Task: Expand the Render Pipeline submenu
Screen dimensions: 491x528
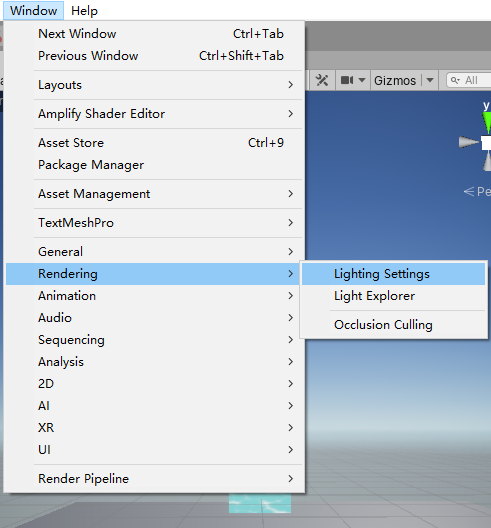Action: (x=155, y=479)
